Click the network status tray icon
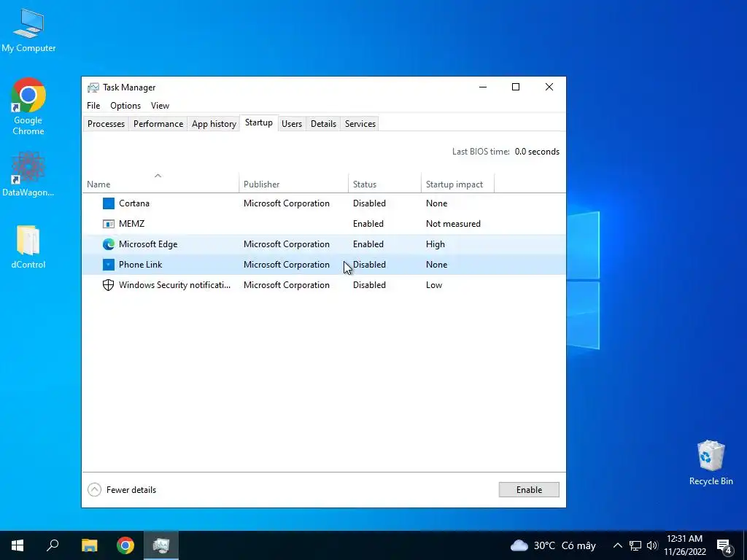The width and height of the screenshot is (747, 560). [635, 545]
